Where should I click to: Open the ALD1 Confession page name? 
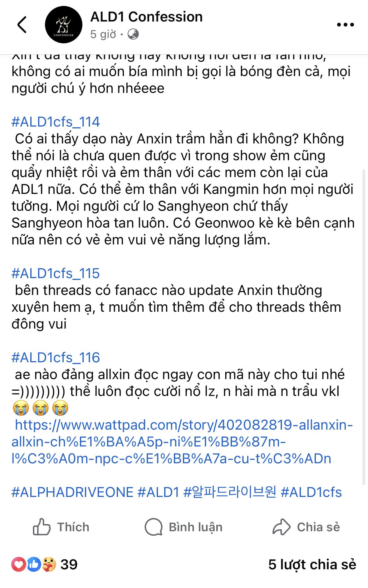click(x=146, y=17)
